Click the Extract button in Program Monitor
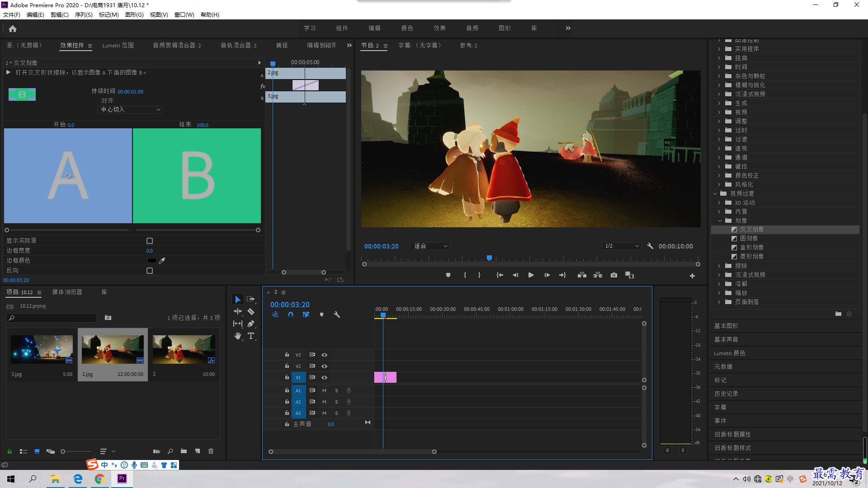The height and width of the screenshot is (488, 868). pos(598,275)
